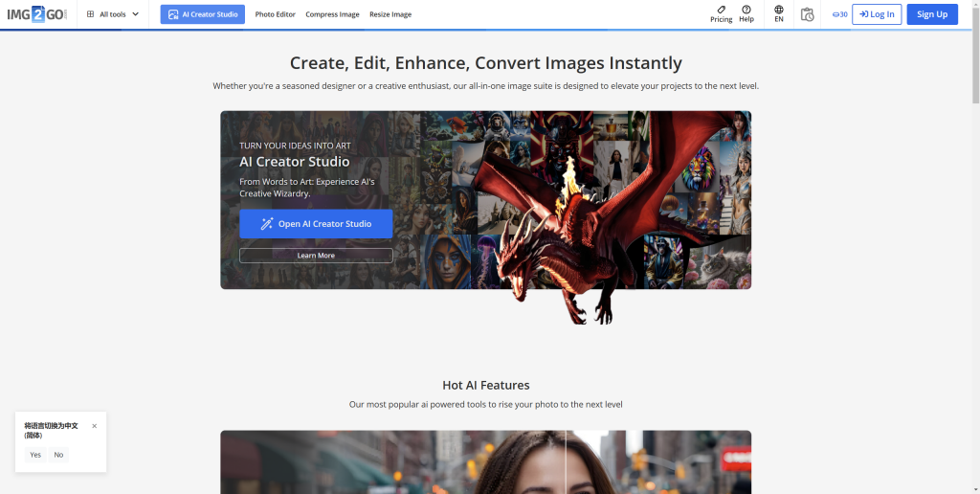The width and height of the screenshot is (980, 494).
Task: Open the task history clipboard icon
Action: point(808,14)
